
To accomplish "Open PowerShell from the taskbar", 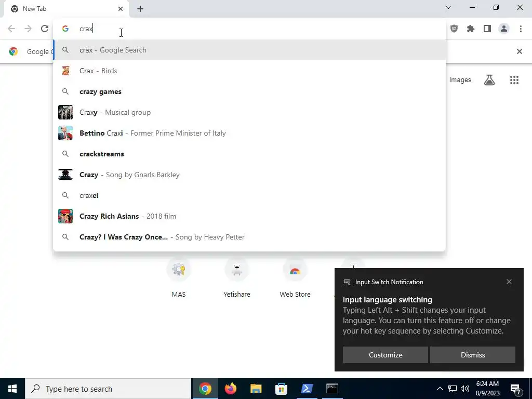I will click(x=307, y=389).
